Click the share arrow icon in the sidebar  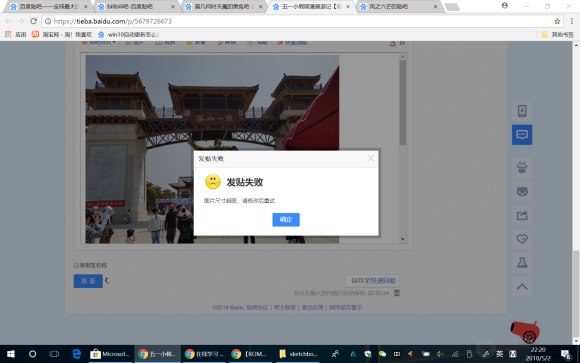point(522,215)
